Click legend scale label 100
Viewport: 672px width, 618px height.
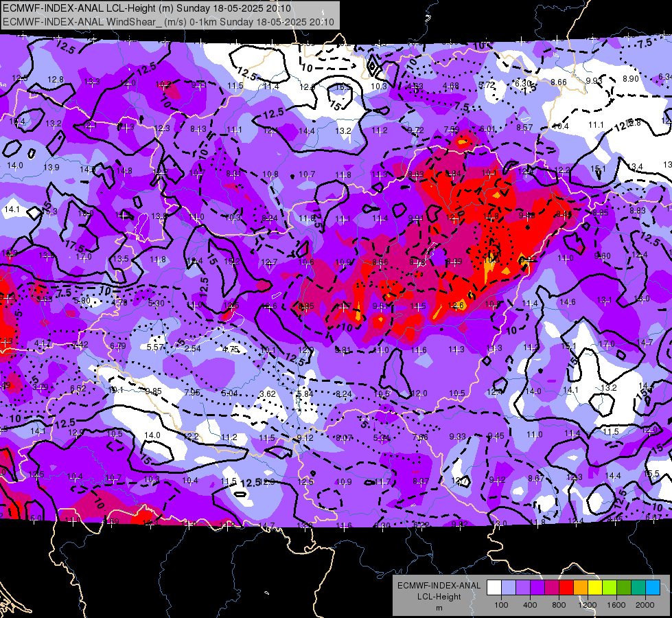501,605
